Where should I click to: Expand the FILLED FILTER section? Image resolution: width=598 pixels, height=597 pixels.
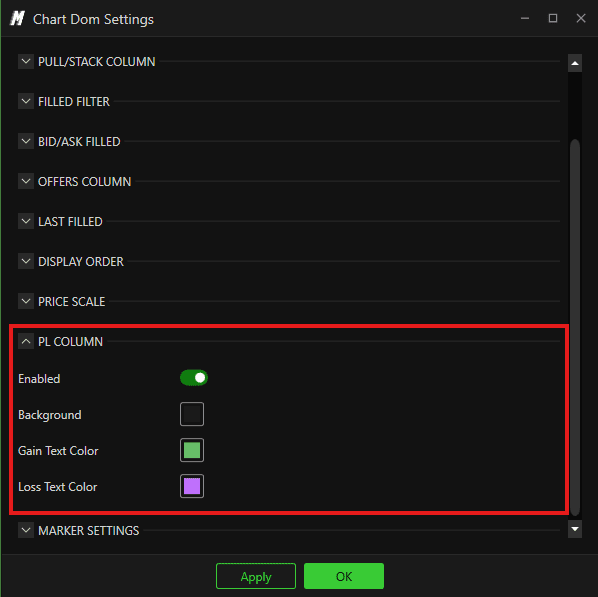tap(26, 101)
